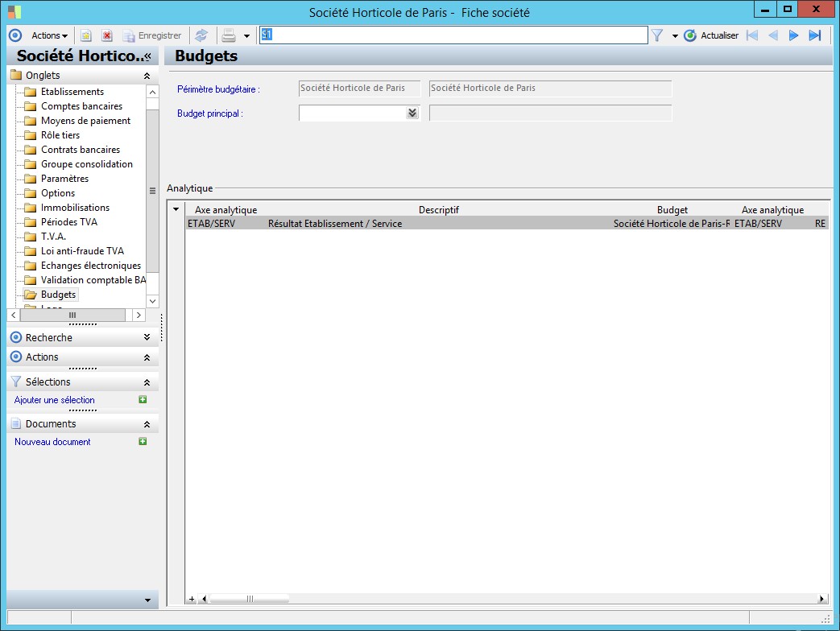Click the Ajouter une sélection link
This screenshot has width=840, height=631.
[x=55, y=400]
